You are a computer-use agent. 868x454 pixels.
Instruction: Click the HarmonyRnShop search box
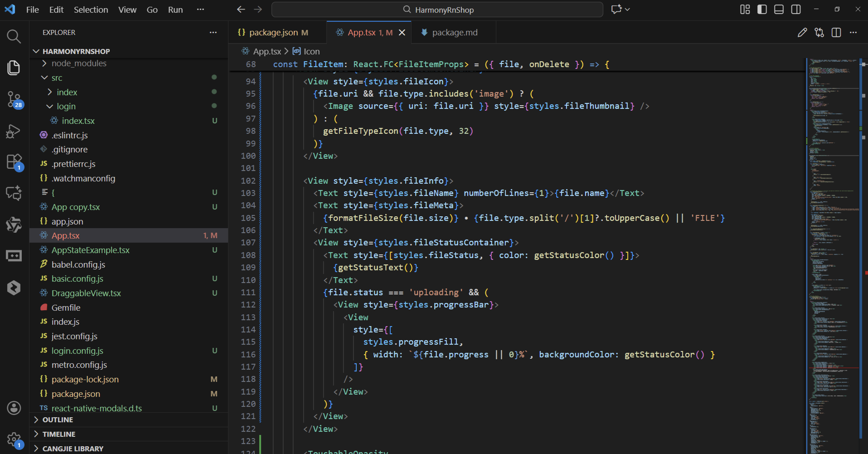click(437, 10)
